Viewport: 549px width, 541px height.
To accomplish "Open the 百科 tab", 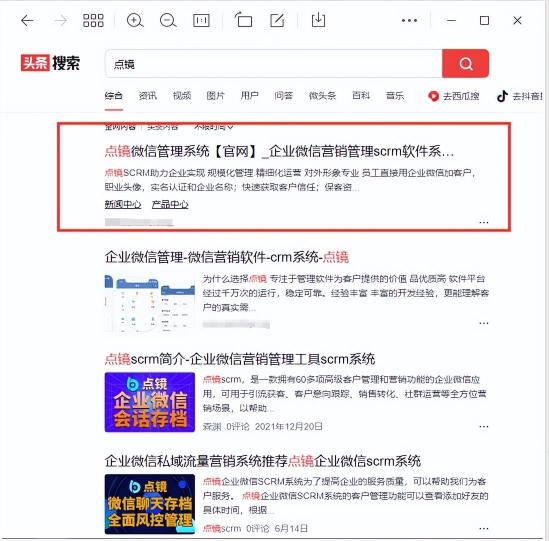I will (x=361, y=96).
